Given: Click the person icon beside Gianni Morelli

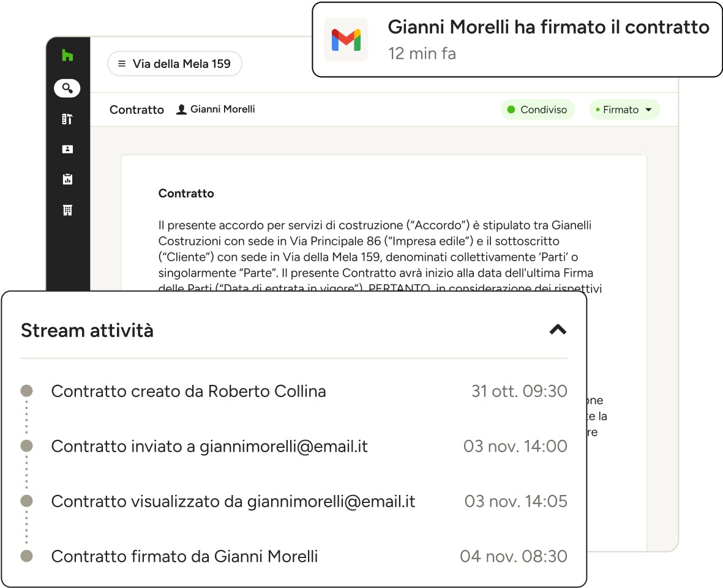Looking at the screenshot, I should click(181, 110).
